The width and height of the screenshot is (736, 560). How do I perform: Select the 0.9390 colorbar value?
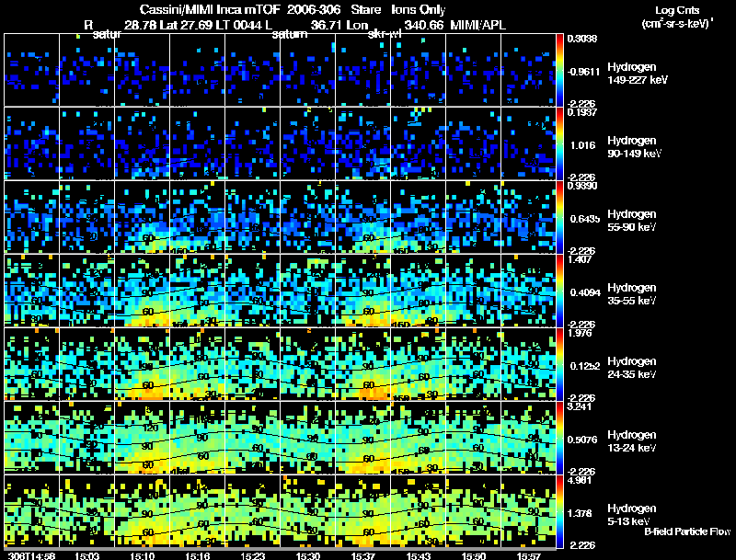tap(582, 186)
